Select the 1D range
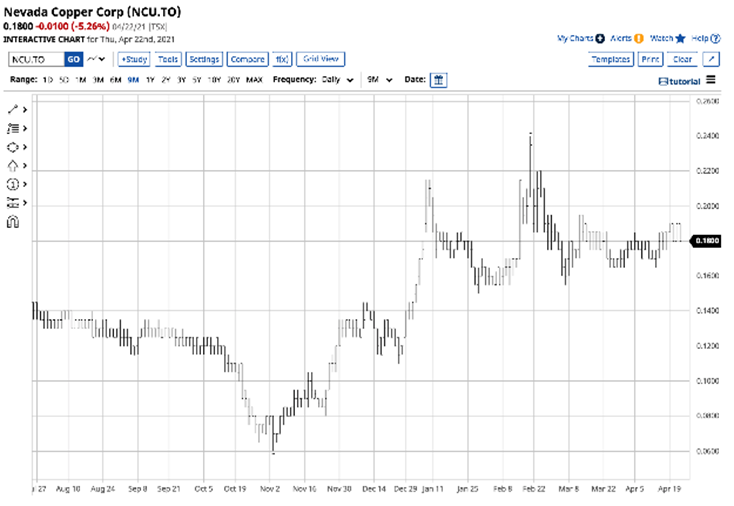Viewport: 734px width, 506px height. (47, 80)
